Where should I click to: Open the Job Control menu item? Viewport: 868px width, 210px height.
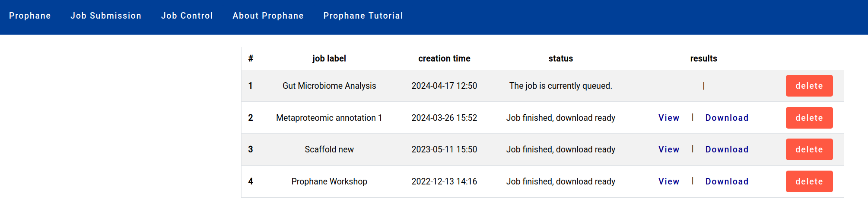(187, 16)
